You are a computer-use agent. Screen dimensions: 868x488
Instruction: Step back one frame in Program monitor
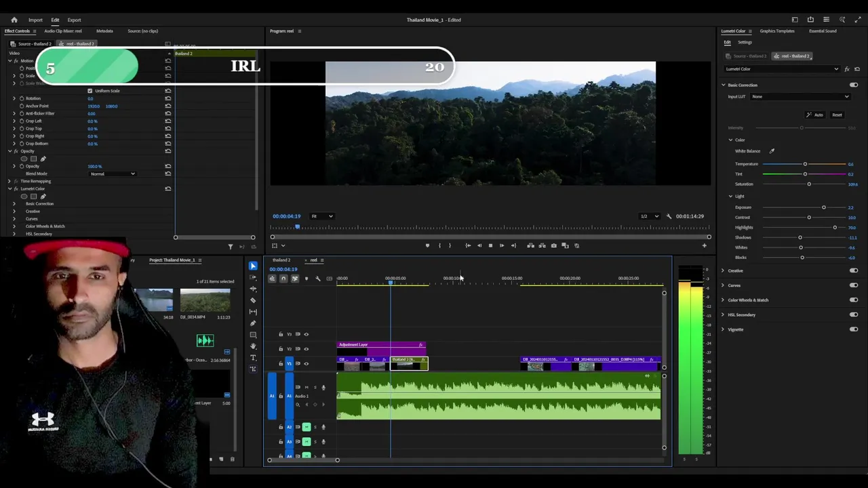pos(479,245)
